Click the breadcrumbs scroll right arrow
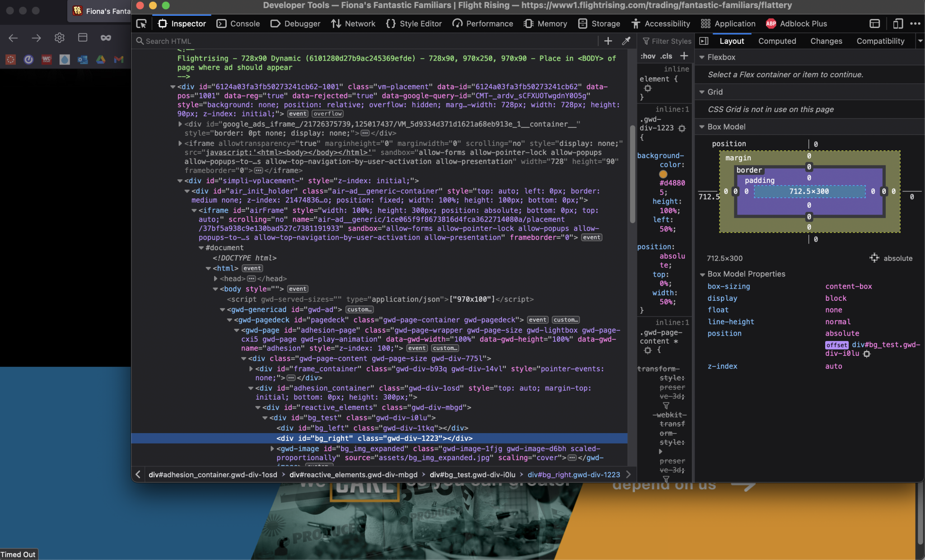This screenshot has width=925, height=560. click(x=628, y=475)
